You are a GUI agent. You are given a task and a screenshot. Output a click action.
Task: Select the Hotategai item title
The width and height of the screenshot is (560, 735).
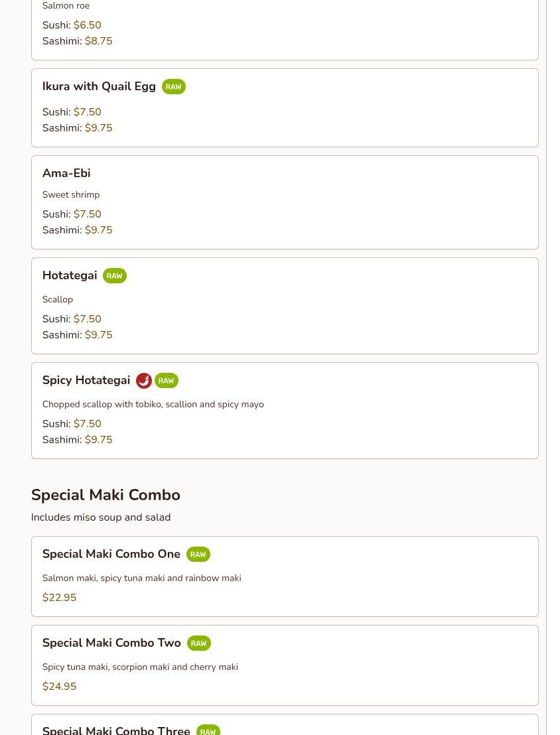point(70,275)
